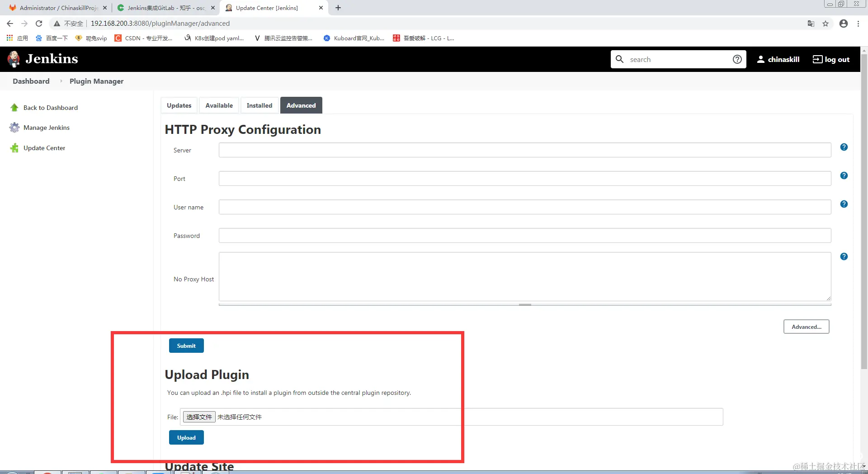Open search help question-mark icon

click(x=737, y=59)
